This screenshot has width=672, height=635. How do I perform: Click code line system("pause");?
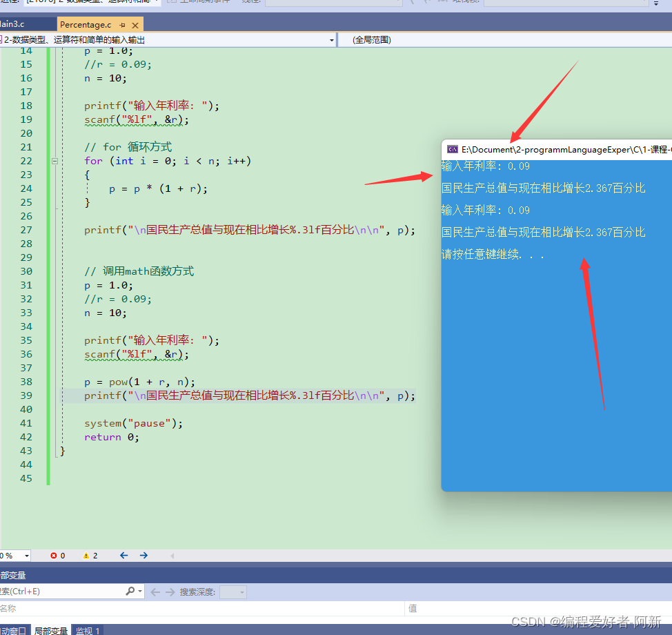pyautogui.click(x=133, y=424)
